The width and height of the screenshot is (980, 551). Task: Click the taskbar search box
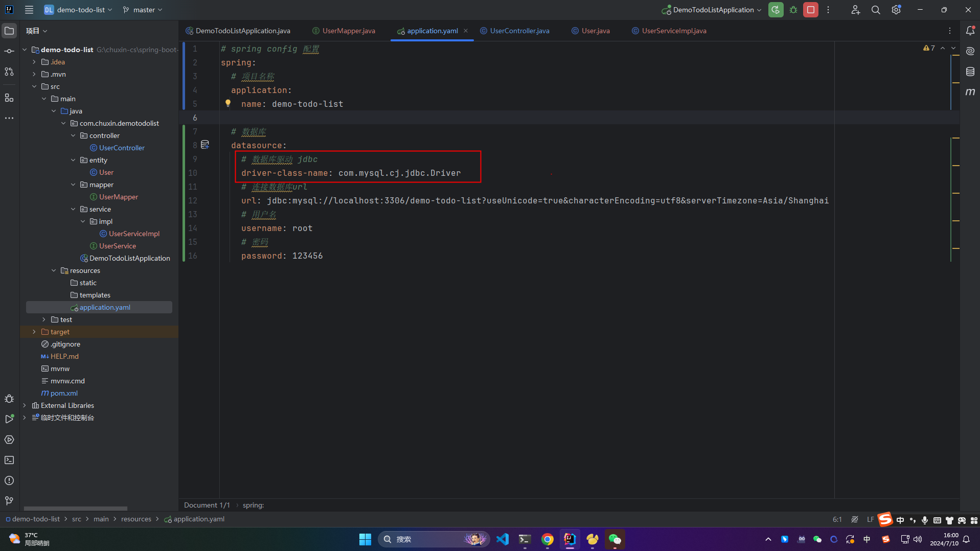pyautogui.click(x=434, y=539)
